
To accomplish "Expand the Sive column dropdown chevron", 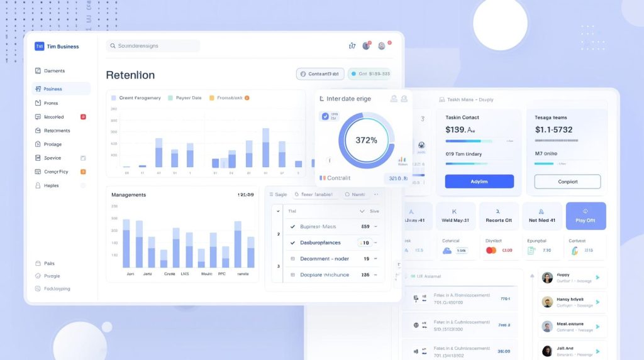I will pyautogui.click(x=362, y=212).
